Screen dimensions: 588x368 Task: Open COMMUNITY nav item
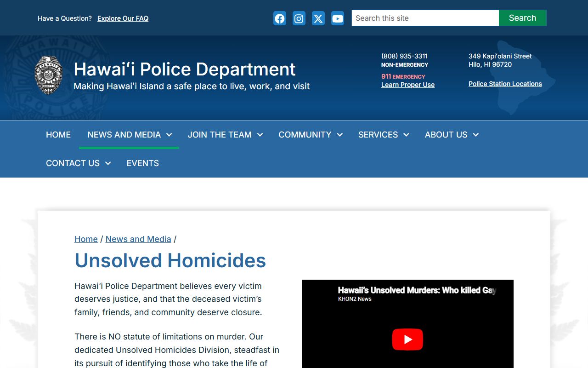(x=305, y=135)
